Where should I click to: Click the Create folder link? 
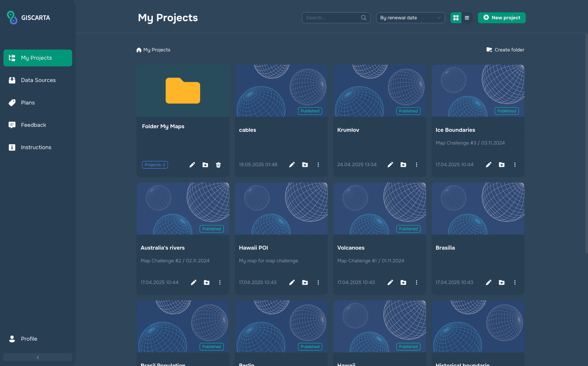point(505,50)
